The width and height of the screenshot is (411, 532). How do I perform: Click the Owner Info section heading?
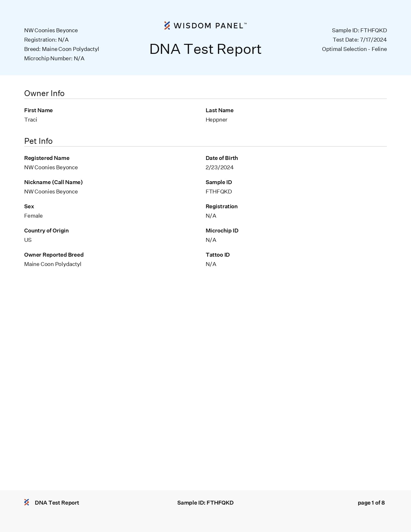coord(44,94)
